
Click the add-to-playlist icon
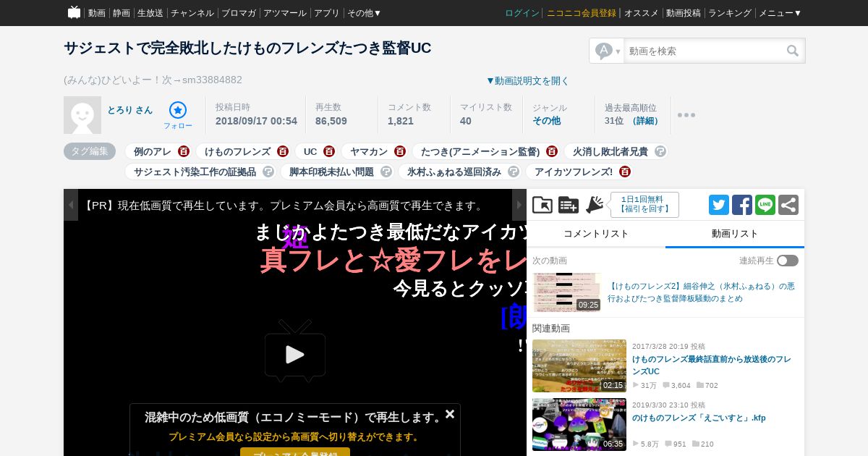pos(569,205)
